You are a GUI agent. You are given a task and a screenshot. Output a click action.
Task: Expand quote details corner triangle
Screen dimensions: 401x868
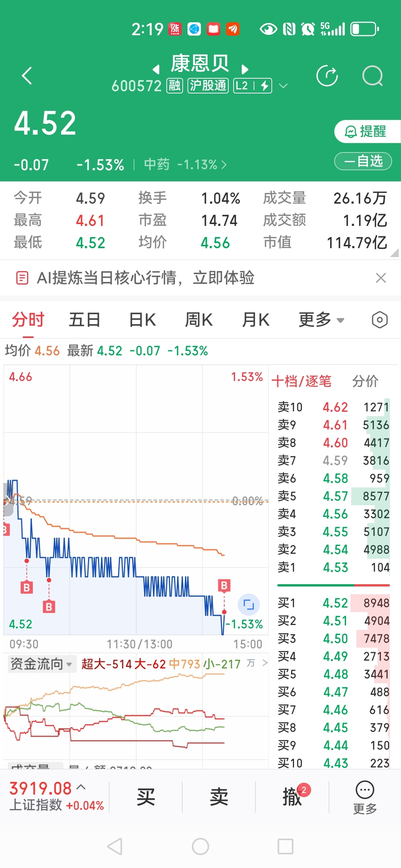(395, 253)
